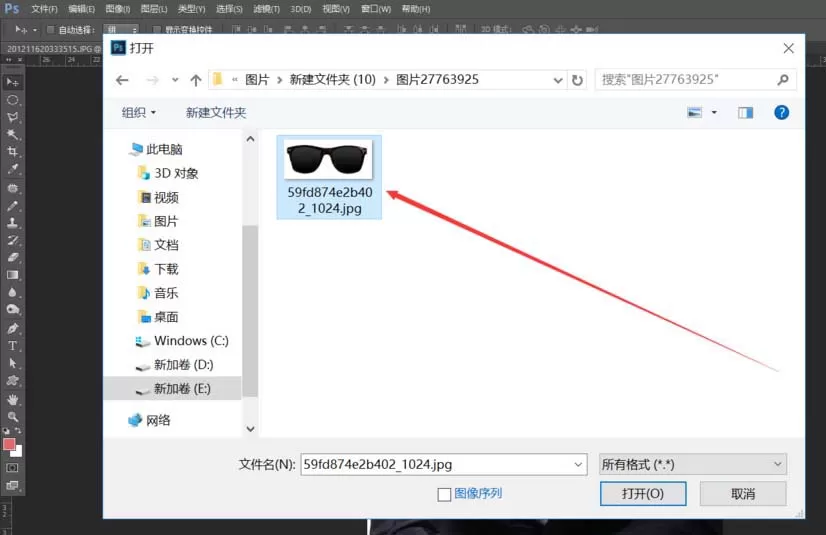Click the 打开(O) button
The height and width of the screenshot is (535, 826).
(643, 493)
